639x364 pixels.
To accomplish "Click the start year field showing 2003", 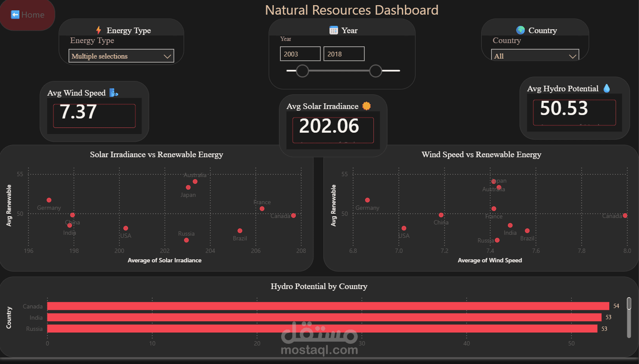I will [300, 54].
